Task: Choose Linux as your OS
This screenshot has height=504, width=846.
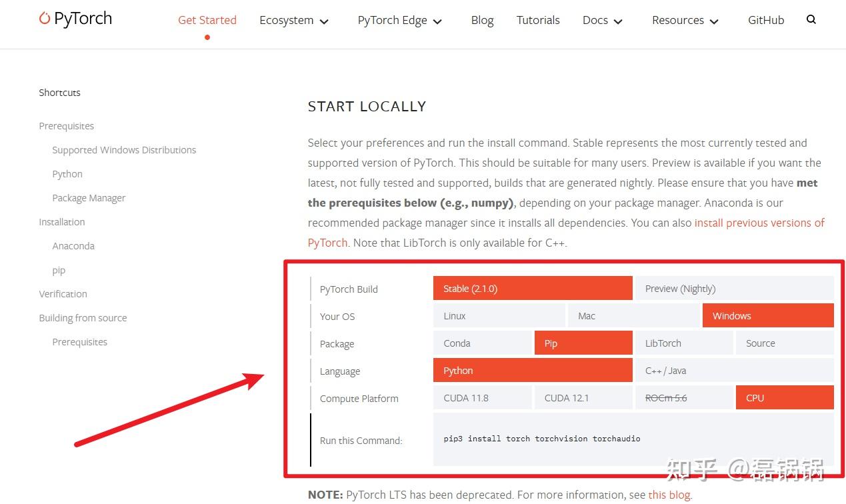Action: pyautogui.click(x=499, y=315)
